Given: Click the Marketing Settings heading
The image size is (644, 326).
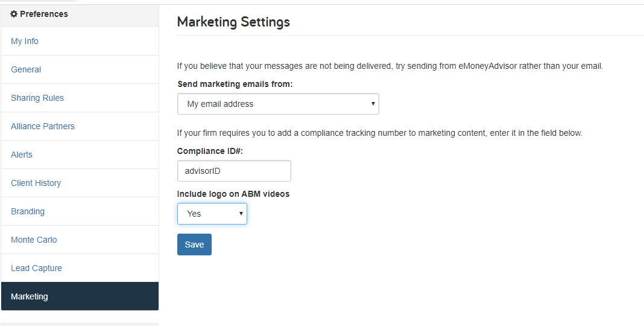Looking at the screenshot, I should pyautogui.click(x=233, y=22).
